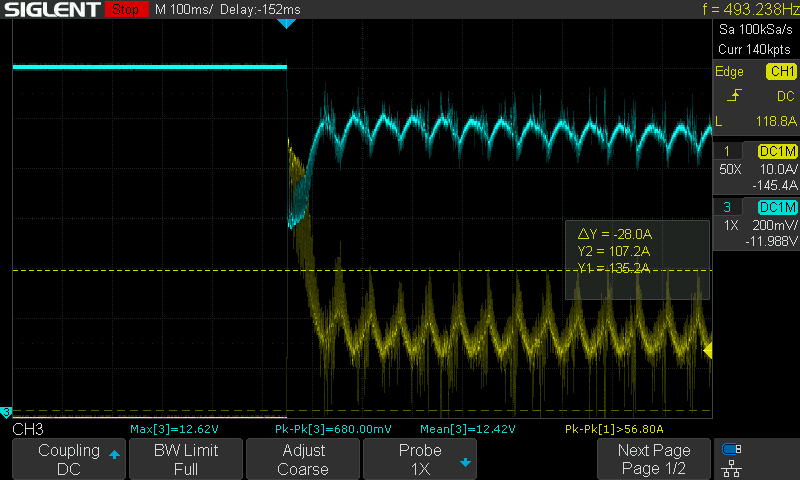Open the Coupling DC softkey menu
Screen dimensions: 800x480
pyautogui.click(x=69, y=459)
